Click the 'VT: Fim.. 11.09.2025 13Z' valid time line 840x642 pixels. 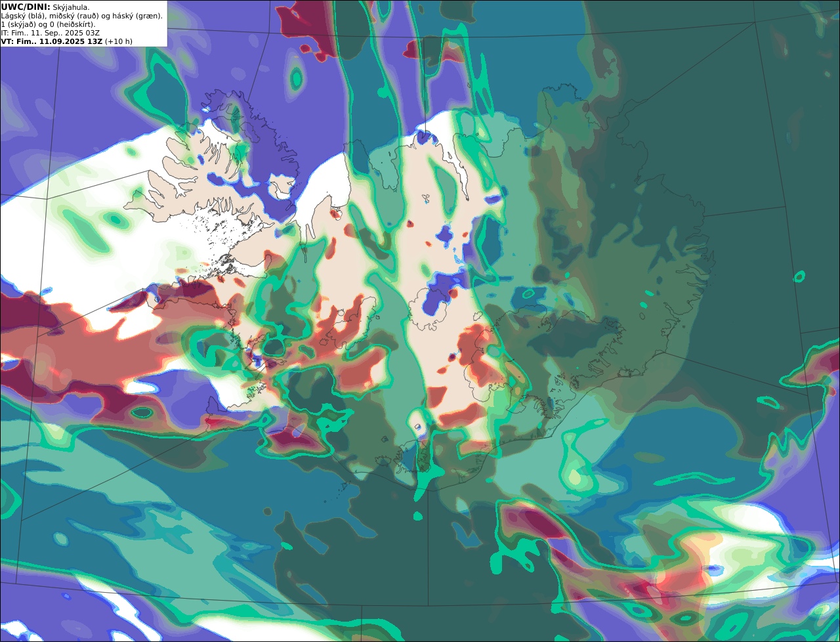(66, 41)
